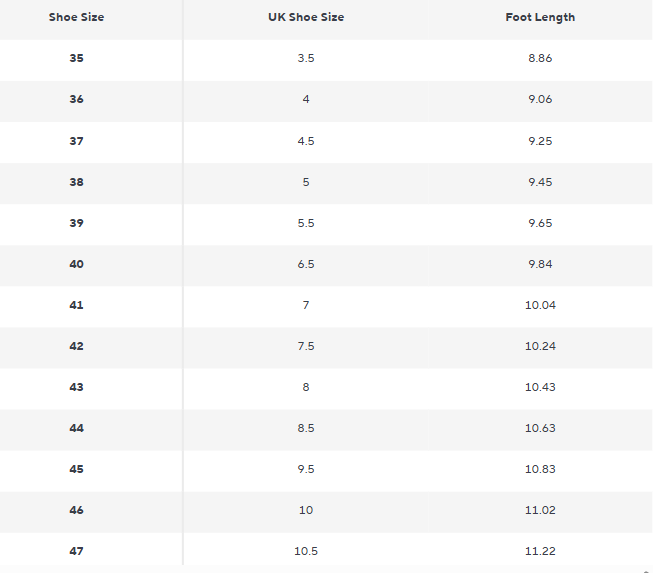Click the Foot Length column header

[x=540, y=18]
